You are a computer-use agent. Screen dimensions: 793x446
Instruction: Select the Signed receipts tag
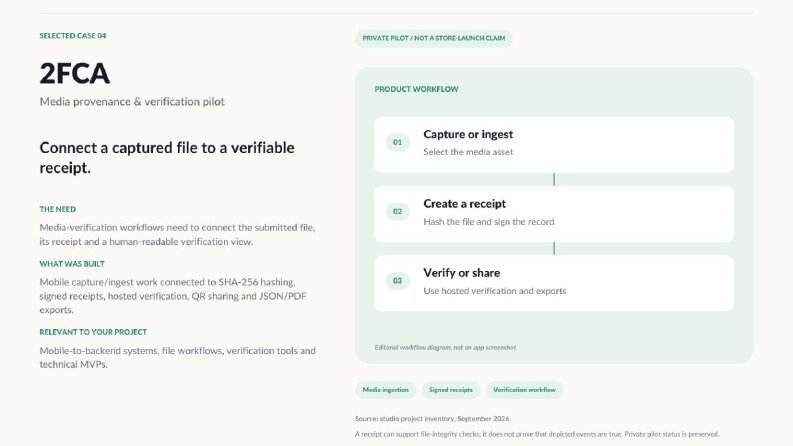click(x=451, y=390)
